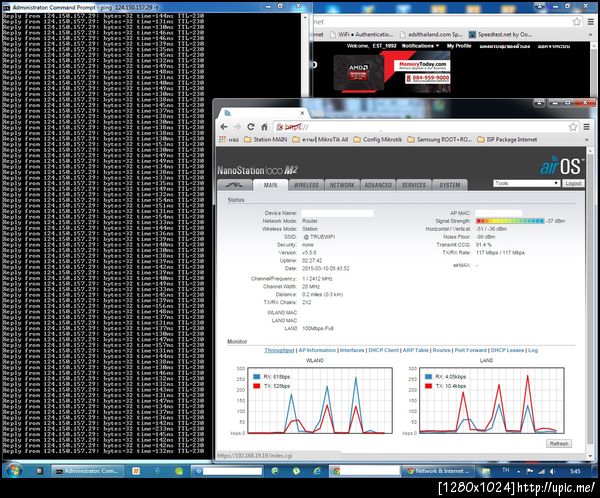Screen dimensions: 600x498
Task: Click star icon in back browser window
Action: (x=577, y=22)
